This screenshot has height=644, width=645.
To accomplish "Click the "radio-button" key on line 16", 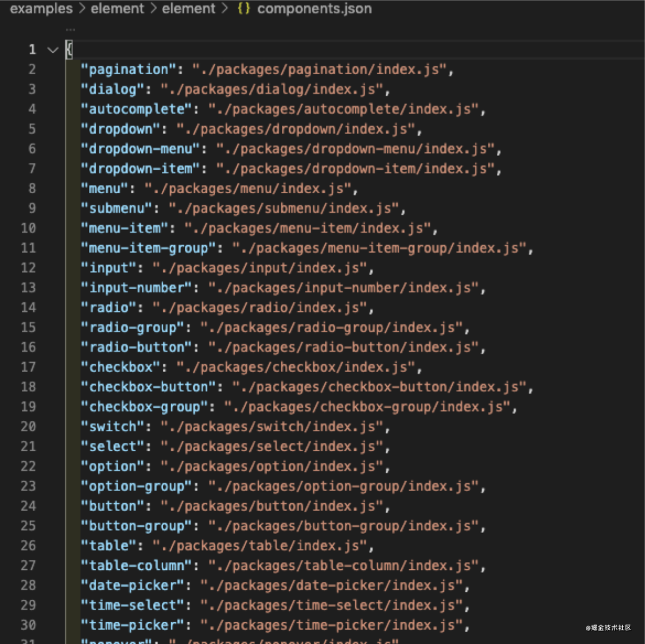I will (x=137, y=347).
